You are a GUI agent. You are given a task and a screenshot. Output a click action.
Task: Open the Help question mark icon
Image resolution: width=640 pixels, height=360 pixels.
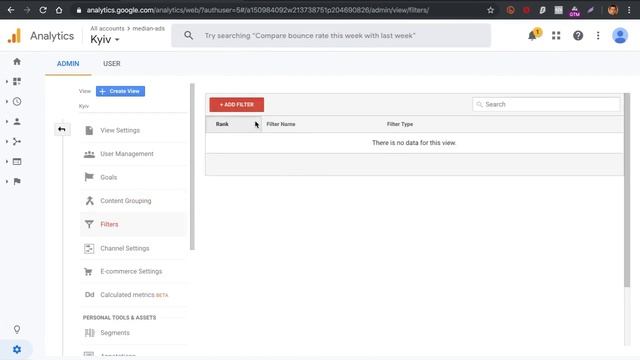pos(578,36)
